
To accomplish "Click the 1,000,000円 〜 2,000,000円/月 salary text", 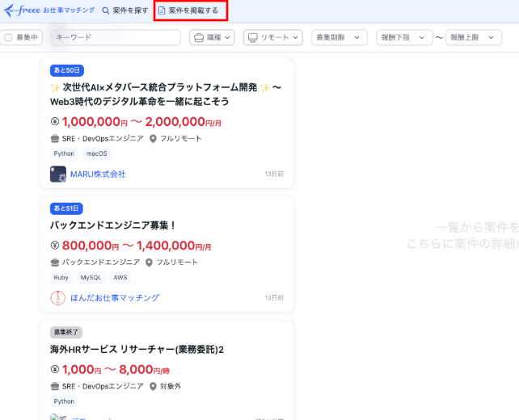I will 141,122.
